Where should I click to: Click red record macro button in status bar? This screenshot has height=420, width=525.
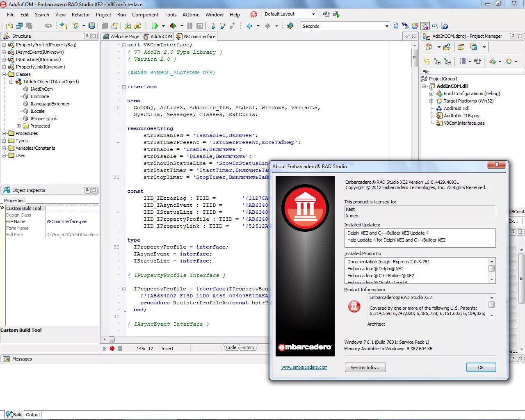point(112,349)
